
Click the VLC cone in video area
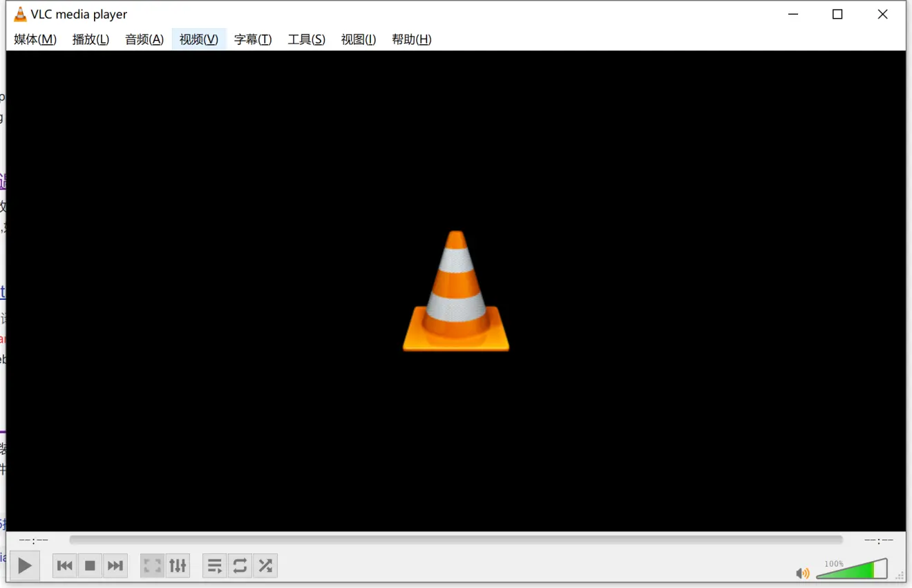coord(456,291)
